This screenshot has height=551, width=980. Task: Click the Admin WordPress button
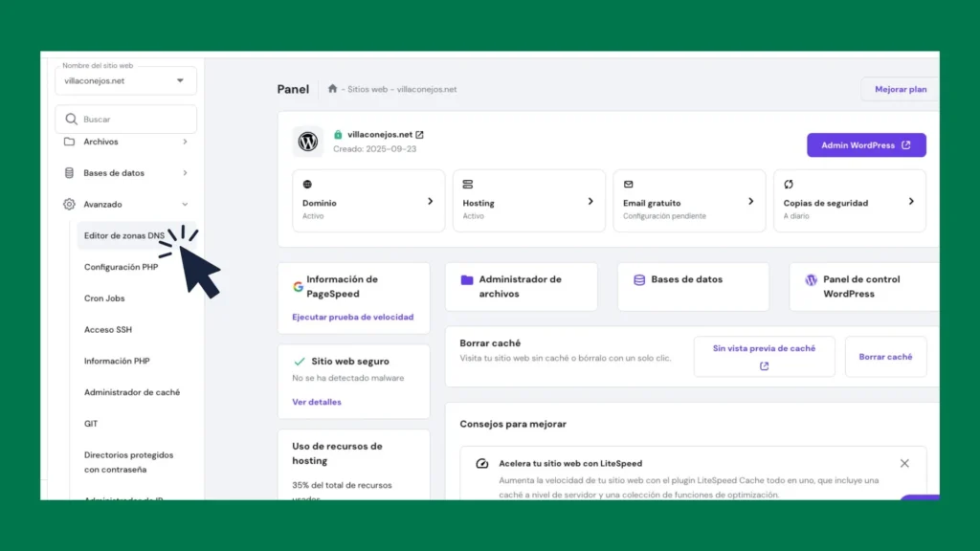(x=866, y=145)
